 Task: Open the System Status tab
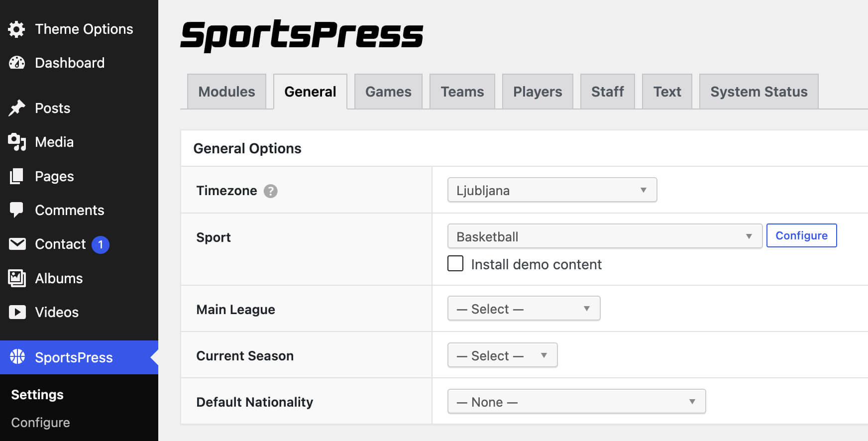[x=759, y=92]
